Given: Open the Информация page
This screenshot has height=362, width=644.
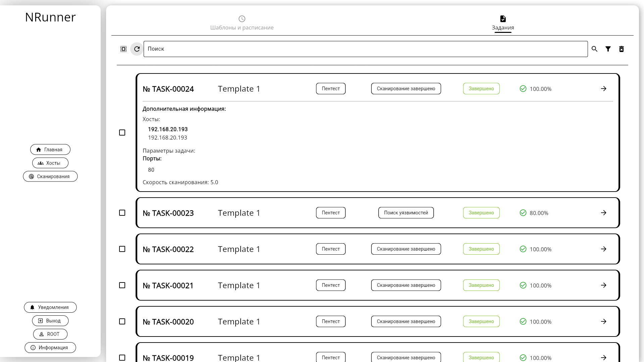Looking at the screenshot, I should click(50, 348).
